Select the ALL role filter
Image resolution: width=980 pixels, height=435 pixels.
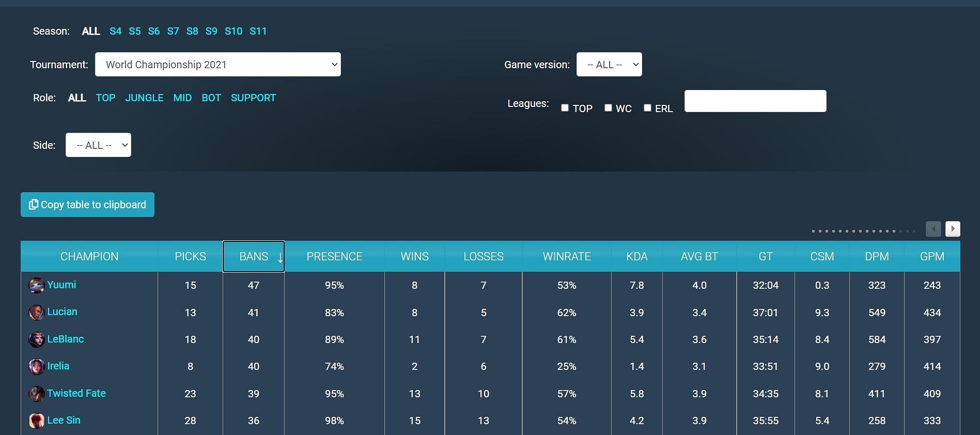coord(77,98)
